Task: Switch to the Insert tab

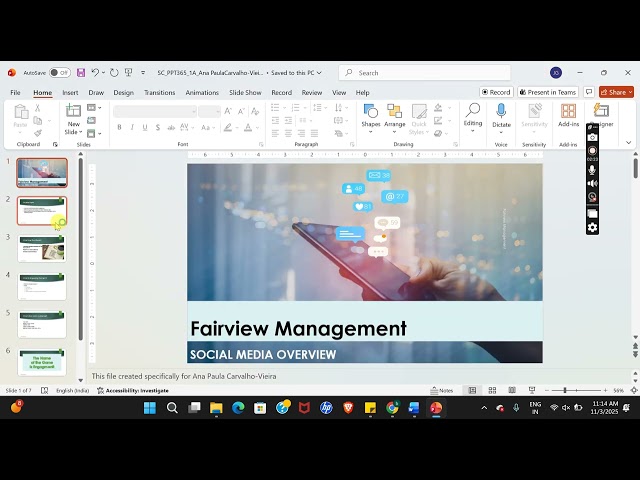Action: (x=70, y=93)
